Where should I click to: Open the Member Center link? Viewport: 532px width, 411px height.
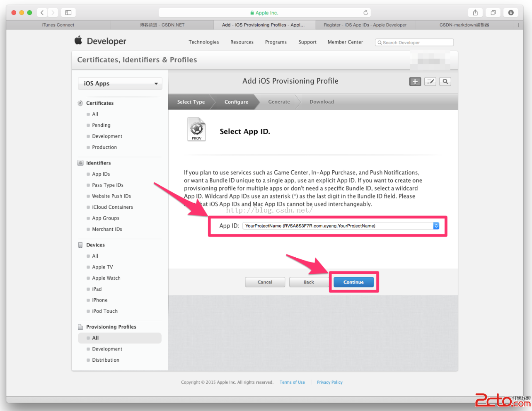345,42
